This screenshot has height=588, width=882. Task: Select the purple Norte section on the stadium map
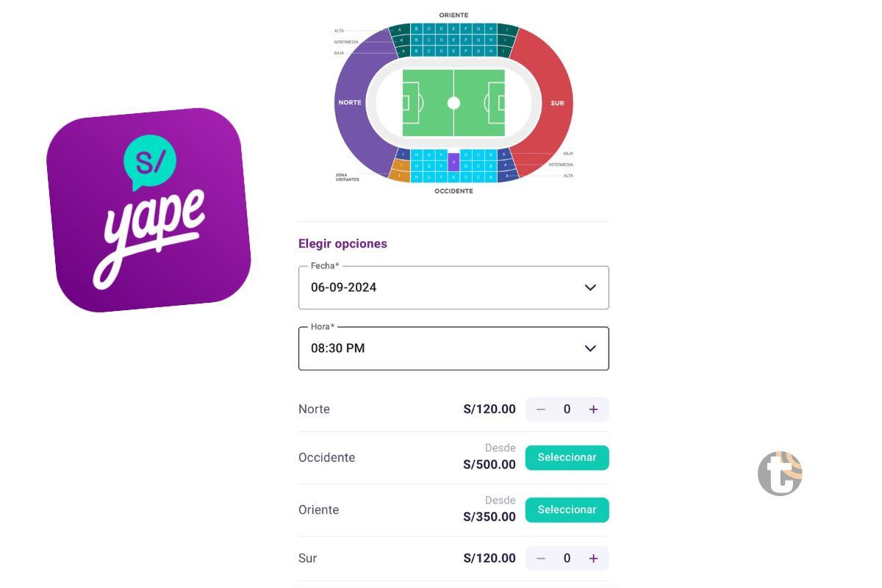(x=350, y=102)
